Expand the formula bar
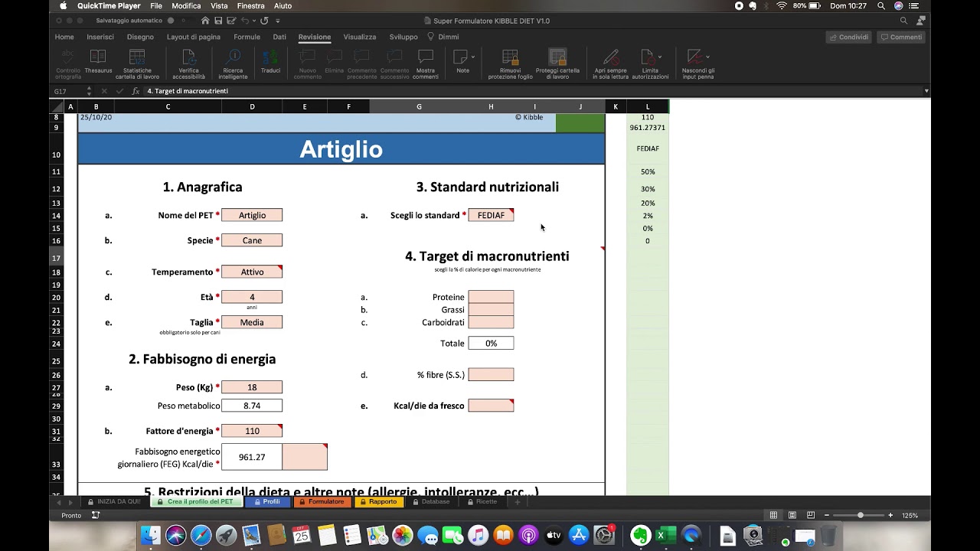 (x=926, y=91)
